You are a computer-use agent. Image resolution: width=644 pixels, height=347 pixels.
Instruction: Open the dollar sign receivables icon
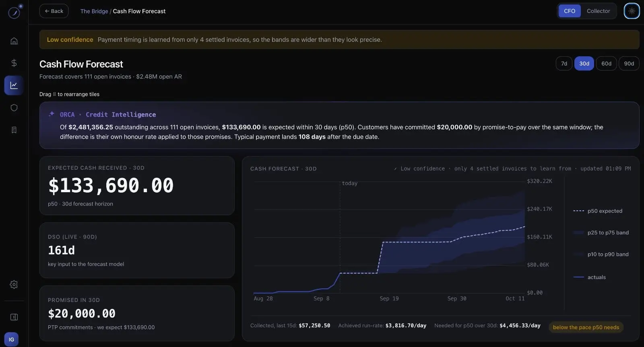[14, 63]
